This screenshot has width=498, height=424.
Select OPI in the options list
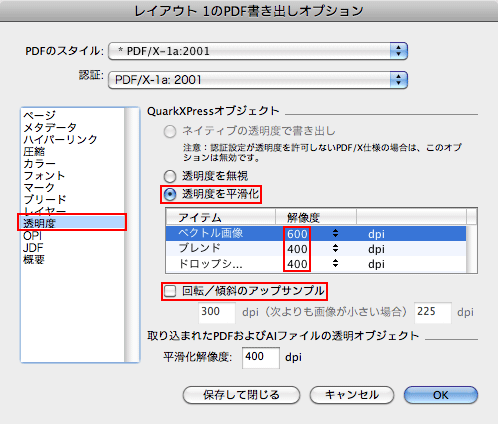(32, 236)
